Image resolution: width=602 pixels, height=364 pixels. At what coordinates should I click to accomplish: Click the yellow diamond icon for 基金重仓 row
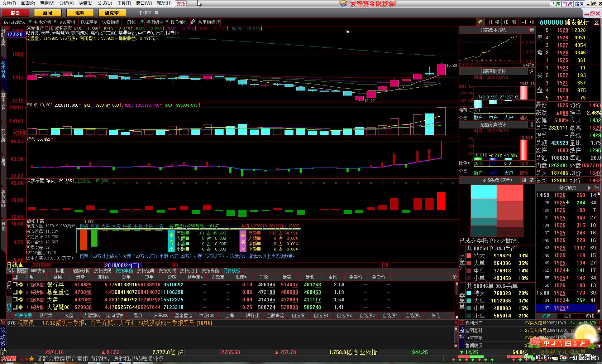tap(21, 292)
